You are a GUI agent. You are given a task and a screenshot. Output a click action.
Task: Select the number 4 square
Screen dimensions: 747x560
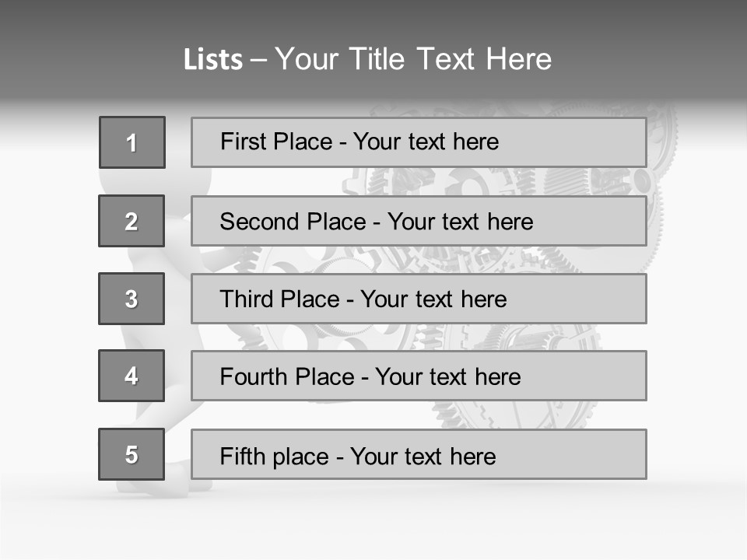[x=132, y=376]
